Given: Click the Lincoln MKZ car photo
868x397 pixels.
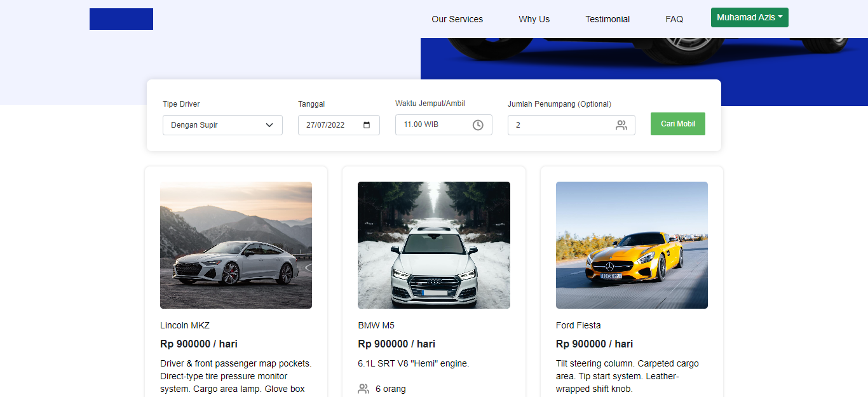Looking at the screenshot, I should [x=236, y=245].
